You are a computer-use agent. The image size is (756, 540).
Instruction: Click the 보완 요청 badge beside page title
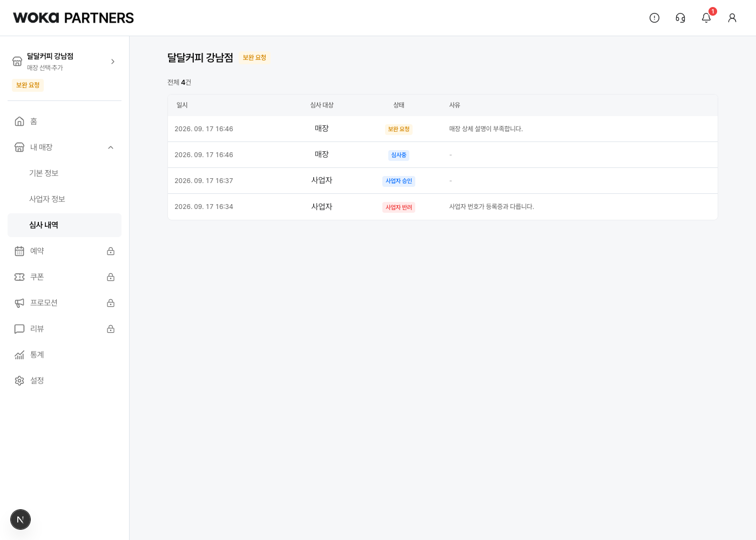click(254, 58)
